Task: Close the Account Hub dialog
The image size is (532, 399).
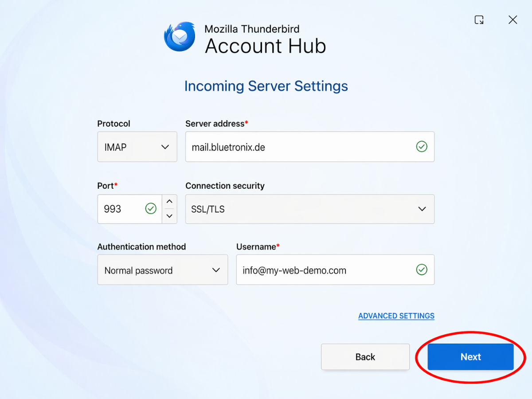Action: [512, 20]
